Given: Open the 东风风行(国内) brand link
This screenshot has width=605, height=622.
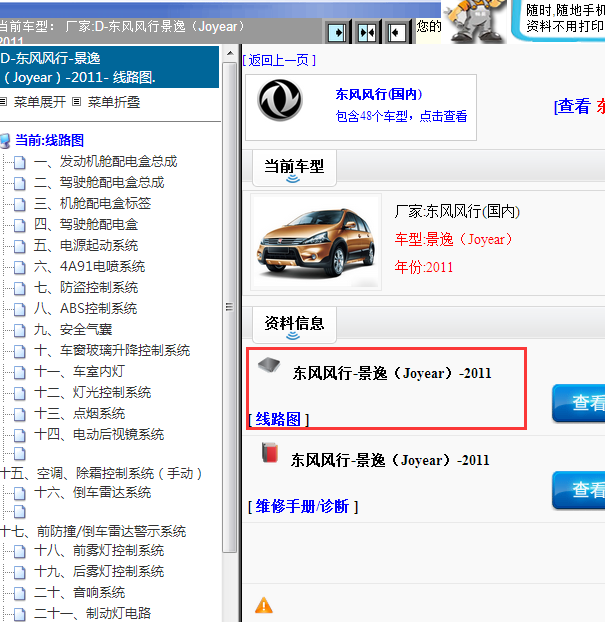Looking at the screenshot, I should coord(379,94).
